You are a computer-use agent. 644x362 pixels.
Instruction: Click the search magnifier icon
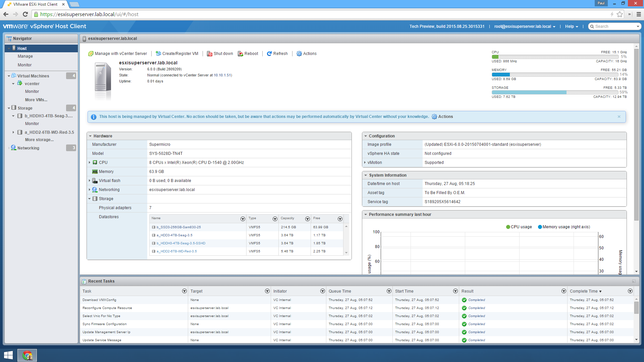point(592,26)
